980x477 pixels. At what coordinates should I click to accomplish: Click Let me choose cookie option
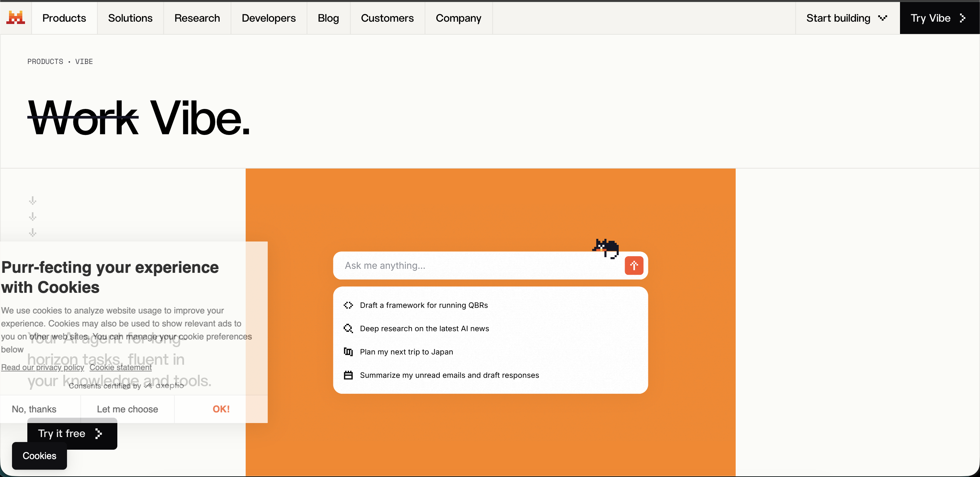click(x=127, y=409)
